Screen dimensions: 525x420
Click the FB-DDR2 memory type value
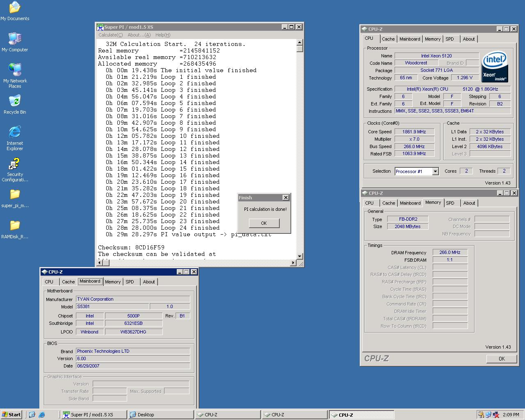[x=408, y=219]
